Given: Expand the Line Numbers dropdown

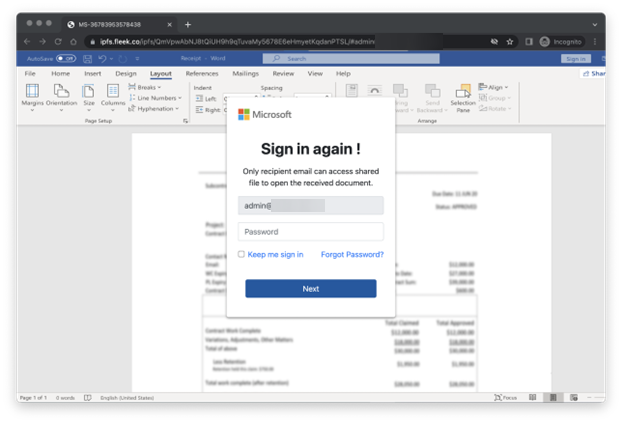Looking at the screenshot, I should pyautogui.click(x=157, y=98).
